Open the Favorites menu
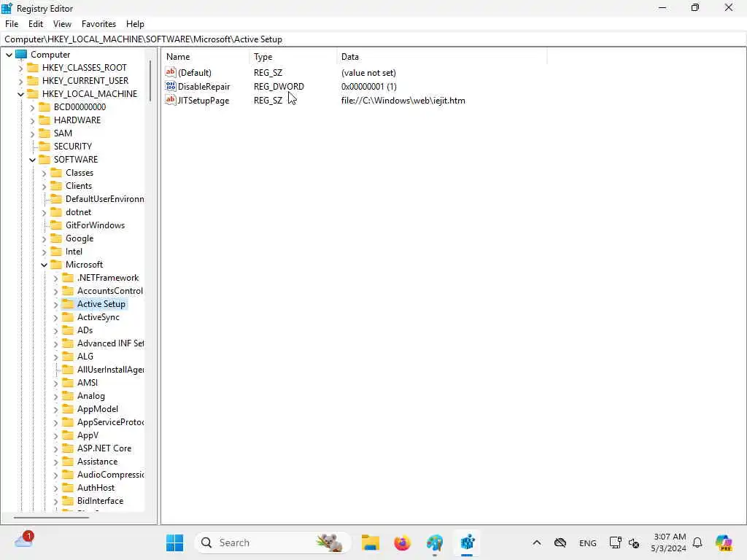 point(98,24)
